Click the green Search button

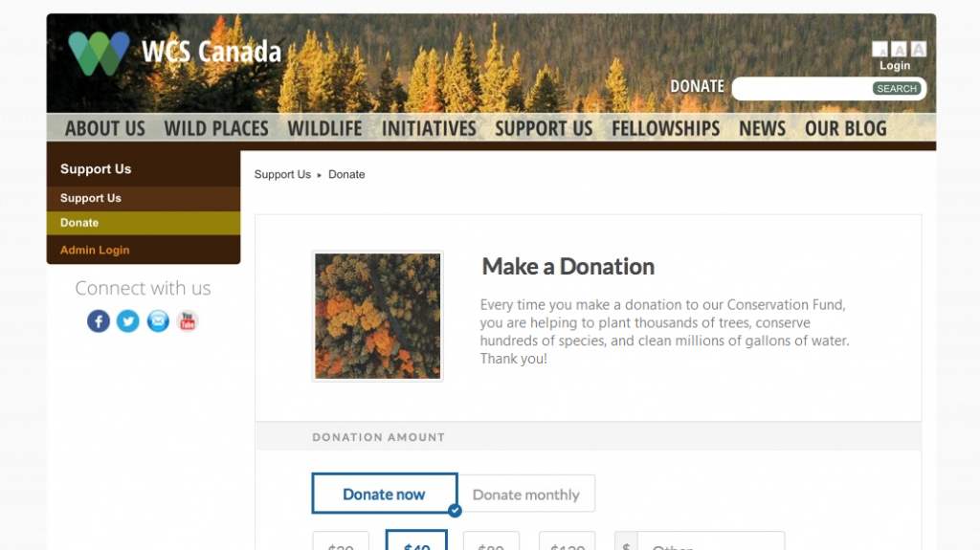pos(896,89)
